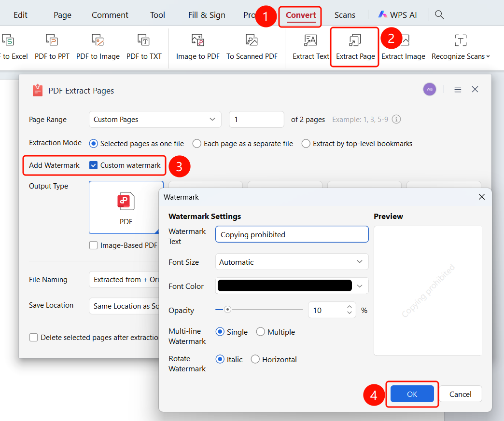Uncheck the Custom watermark checkbox
Screen dimensions: 504x421
93,165
